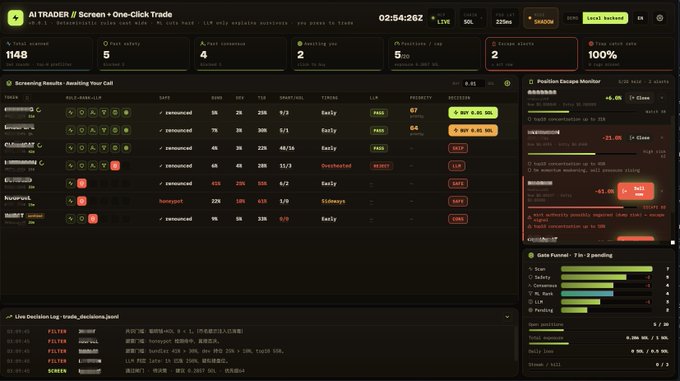This screenshot has width=680, height=381.
Task: Switch to DEMO backend option
Action: [572, 18]
